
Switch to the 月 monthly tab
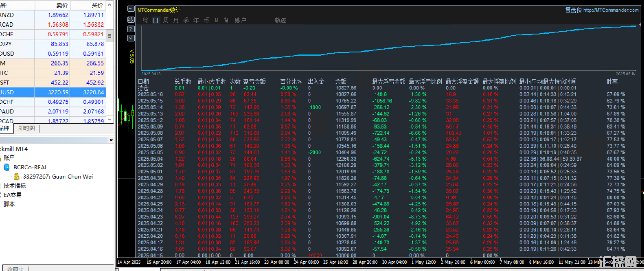point(176,20)
